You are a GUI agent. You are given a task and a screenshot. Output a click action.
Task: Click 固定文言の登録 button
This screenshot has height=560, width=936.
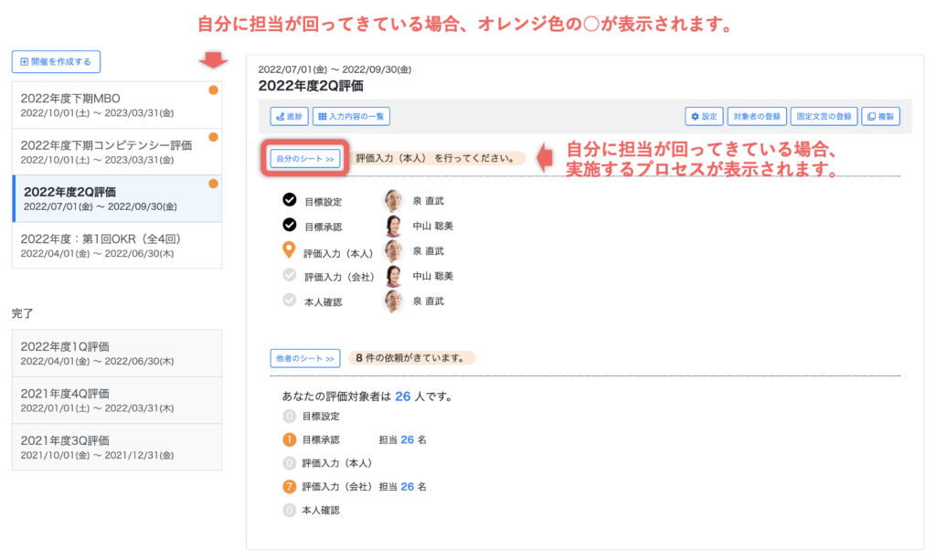823,117
